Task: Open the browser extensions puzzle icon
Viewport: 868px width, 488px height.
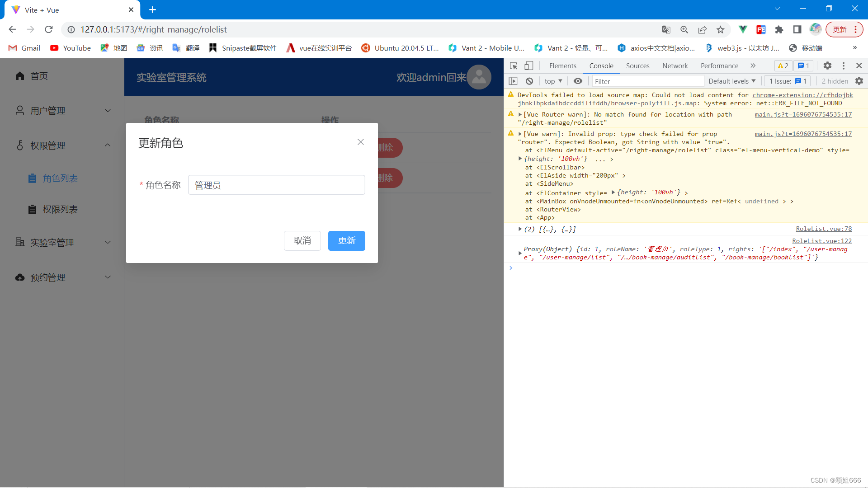Action: (x=779, y=29)
